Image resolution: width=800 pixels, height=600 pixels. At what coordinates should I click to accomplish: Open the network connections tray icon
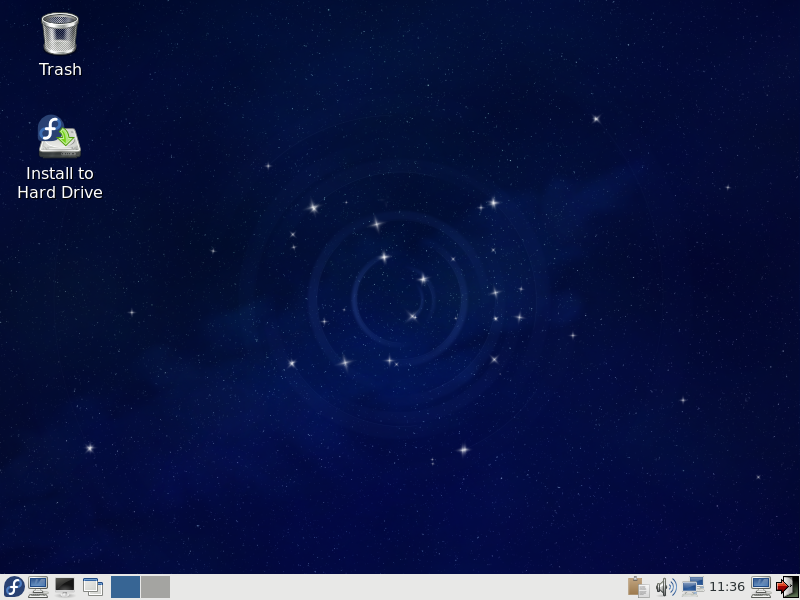pyautogui.click(x=693, y=587)
